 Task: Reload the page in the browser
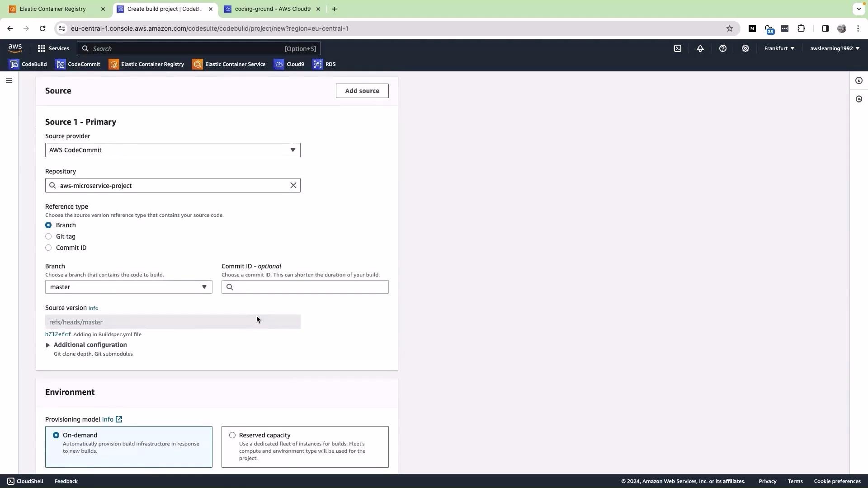coord(42,28)
